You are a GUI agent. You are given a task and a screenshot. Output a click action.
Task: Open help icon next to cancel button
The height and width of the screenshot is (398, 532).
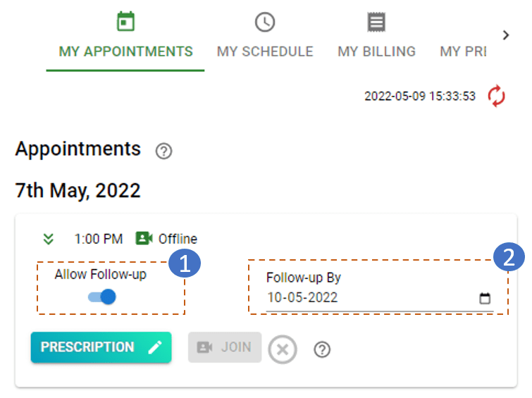click(322, 349)
